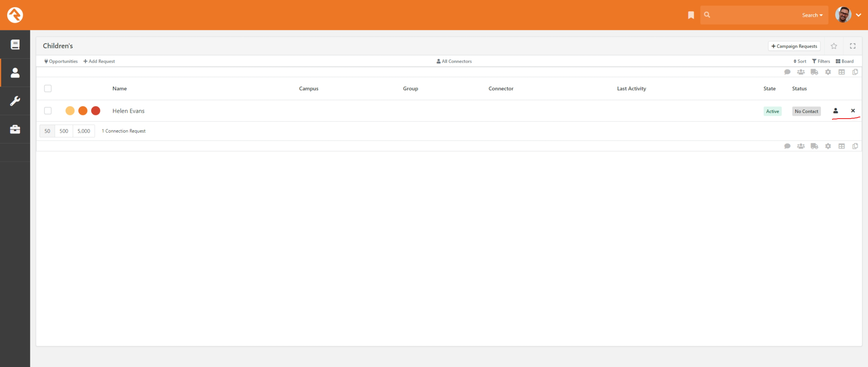Screen dimensions: 868x367
Task: Check the checkbox next to Helen Evans
Action: click(48, 111)
